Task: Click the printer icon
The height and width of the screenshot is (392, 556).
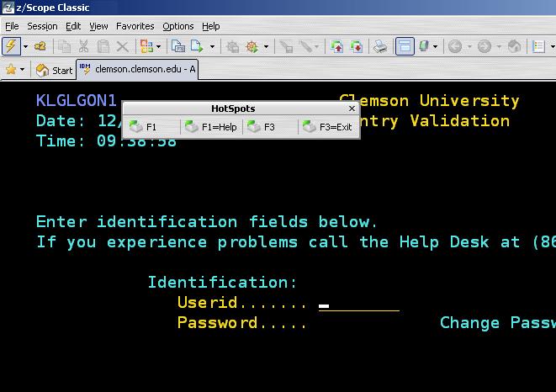Action: pyautogui.click(x=380, y=46)
